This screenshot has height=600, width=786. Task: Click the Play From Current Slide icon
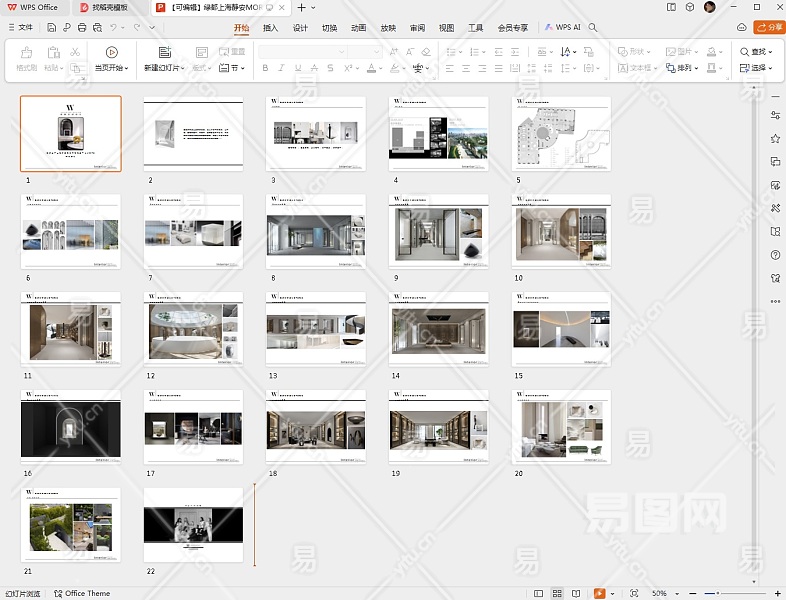111,52
